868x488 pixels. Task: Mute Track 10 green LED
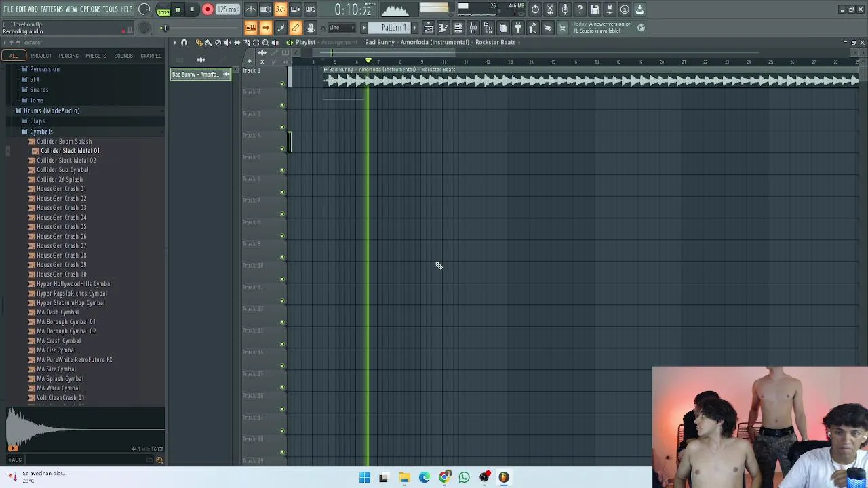click(282, 279)
